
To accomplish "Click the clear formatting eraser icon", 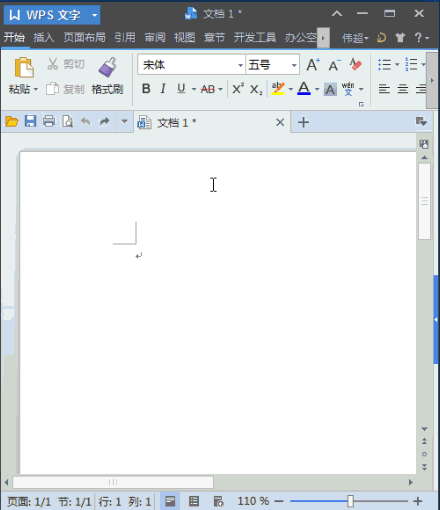I will [x=355, y=64].
